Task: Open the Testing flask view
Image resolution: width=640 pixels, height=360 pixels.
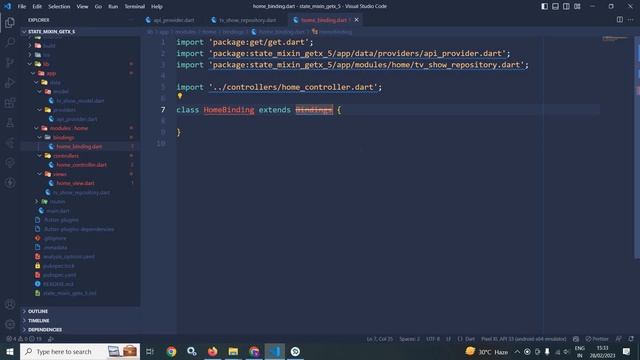Action: point(10,122)
